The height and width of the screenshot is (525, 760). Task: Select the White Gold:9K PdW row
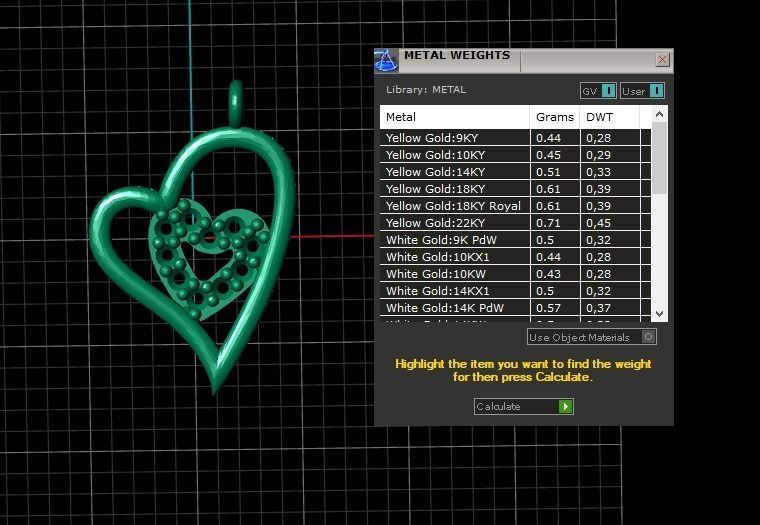pos(515,239)
